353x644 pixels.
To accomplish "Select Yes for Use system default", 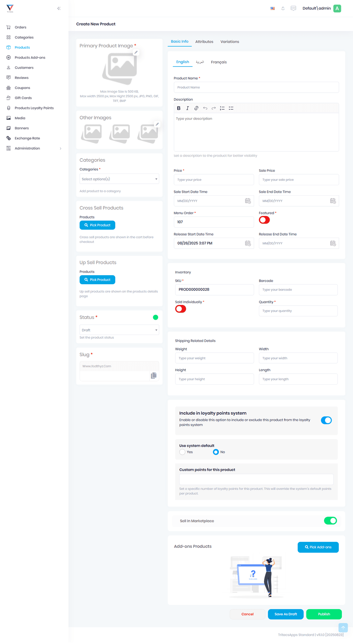I will pyautogui.click(x=182, y=452).
